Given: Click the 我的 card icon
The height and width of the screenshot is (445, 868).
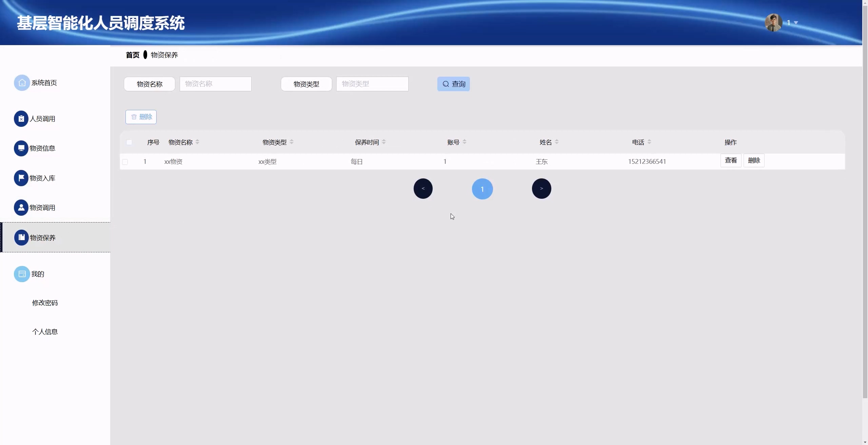Looking at the screenshot, I should coord(22,274).
